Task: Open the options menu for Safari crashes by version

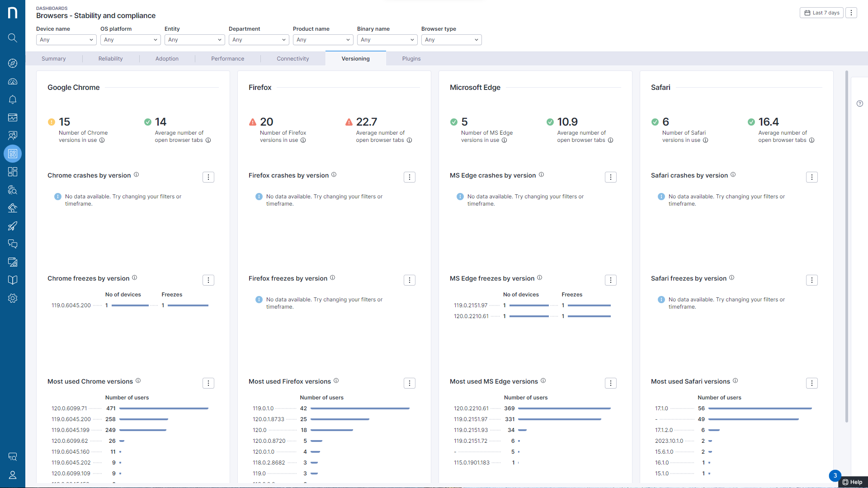Action: 812,177
